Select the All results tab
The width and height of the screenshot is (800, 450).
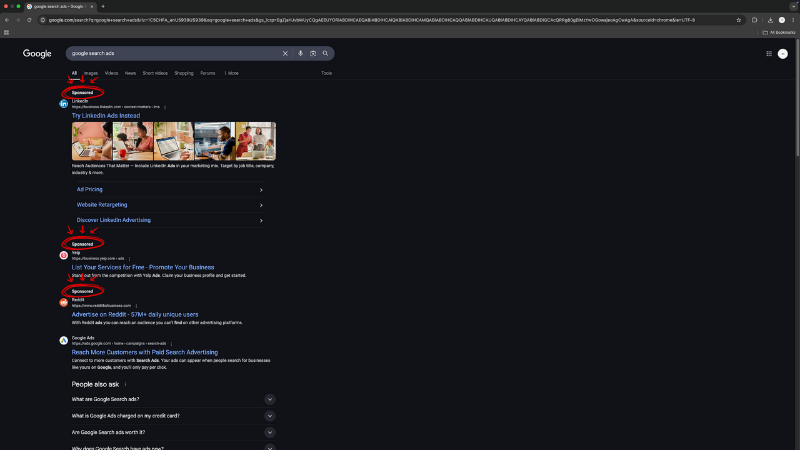(x=74, y=73)
